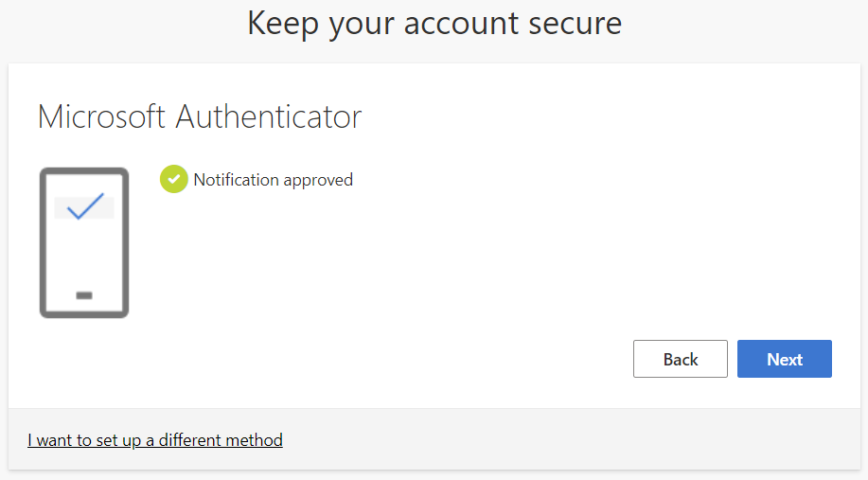868x480 pixels.
Task: Open 'I want to set up a different method'
Action: [155, 440]
